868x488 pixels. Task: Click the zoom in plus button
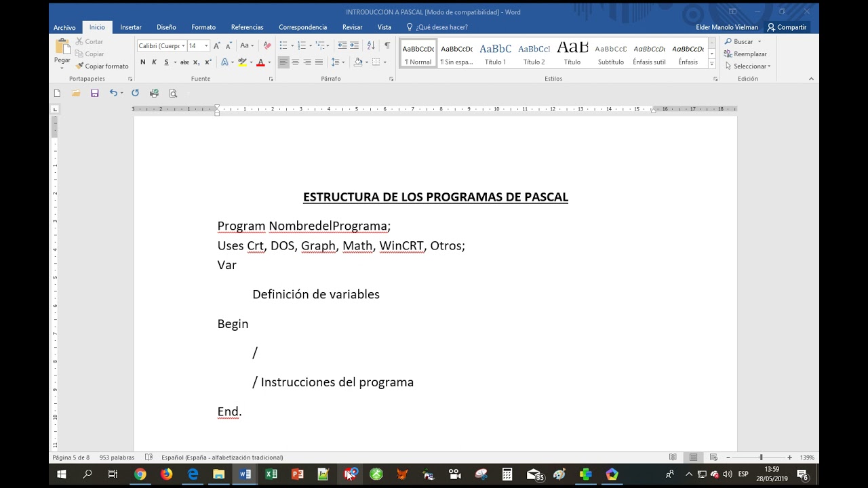click(789, 457)
